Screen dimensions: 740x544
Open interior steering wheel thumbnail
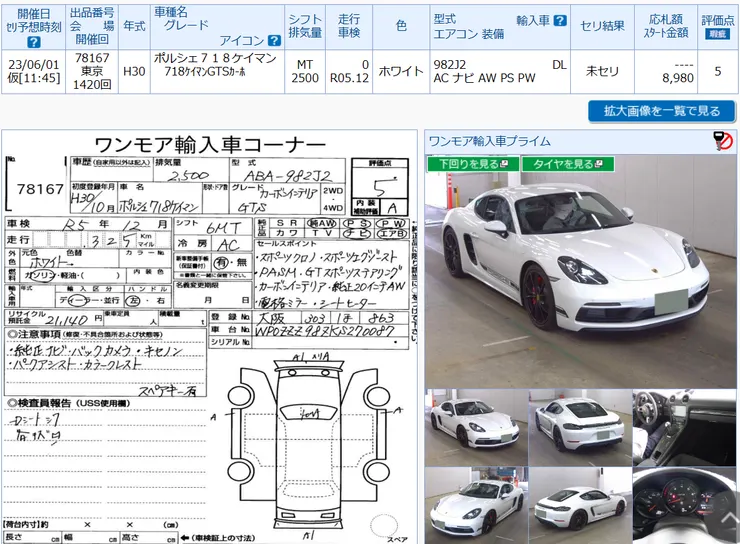[x=684, y=427]
